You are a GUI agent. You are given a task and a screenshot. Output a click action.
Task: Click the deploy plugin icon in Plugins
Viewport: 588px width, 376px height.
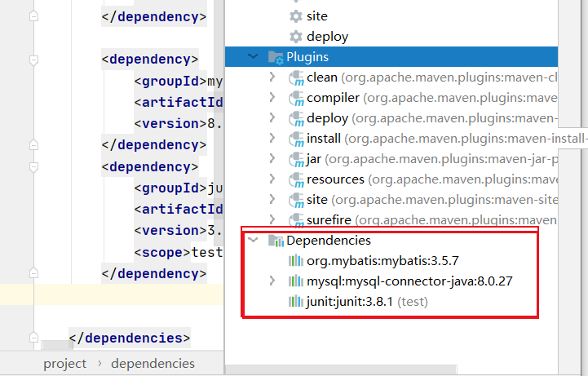(296, 118)
